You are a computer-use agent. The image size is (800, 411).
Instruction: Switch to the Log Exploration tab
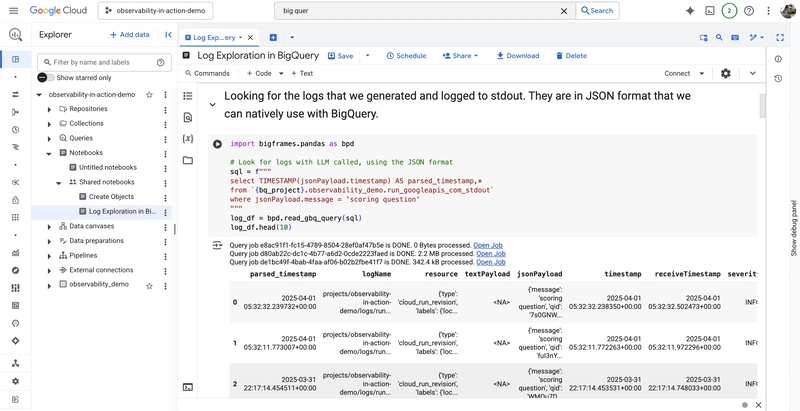coord(216,37)
